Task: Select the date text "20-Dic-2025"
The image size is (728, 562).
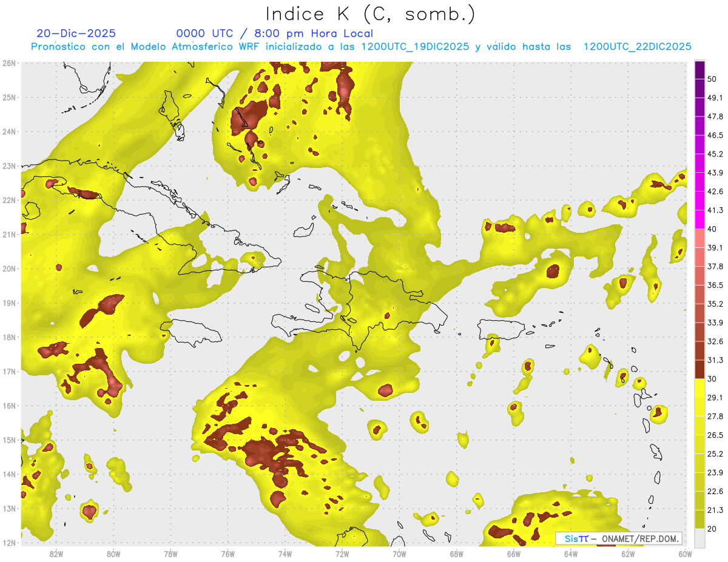Action: (76, 34)
